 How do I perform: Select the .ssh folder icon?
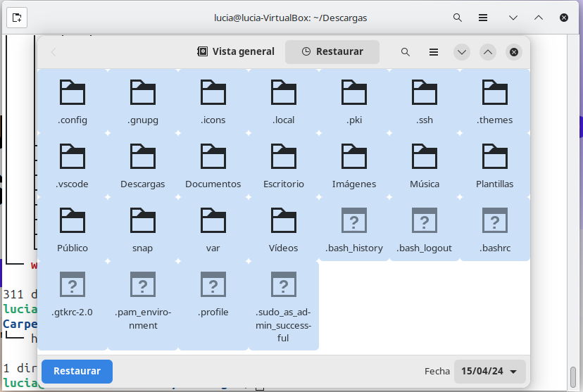pos(425,92)
